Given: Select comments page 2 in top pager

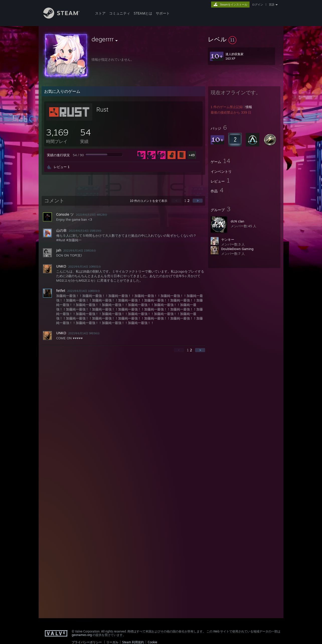Looking at the screenshot, I should (x=188, y=201).
